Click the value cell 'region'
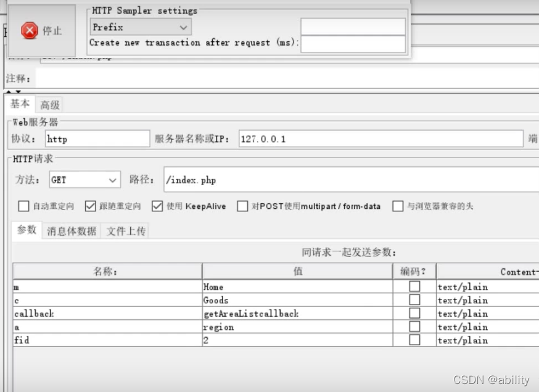Screen dimensions: 539x392 (298, 327)
